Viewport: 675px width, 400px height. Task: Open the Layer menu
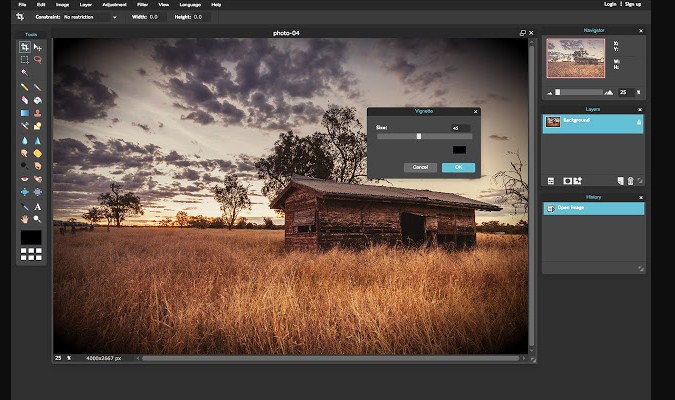[x=86, y=5]
